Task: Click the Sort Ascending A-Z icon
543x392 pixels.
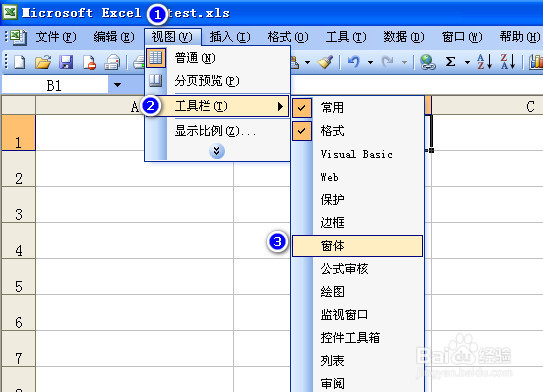Action: (x=484, y=62)
